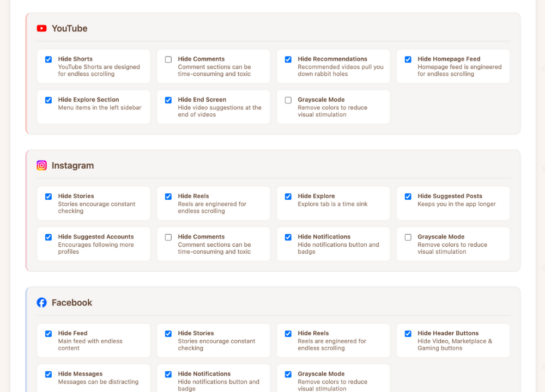The height and width of the screenshot is (392, 545).
Task: Uncheck Hide Stories under Instagram
Action: point(49,197)
